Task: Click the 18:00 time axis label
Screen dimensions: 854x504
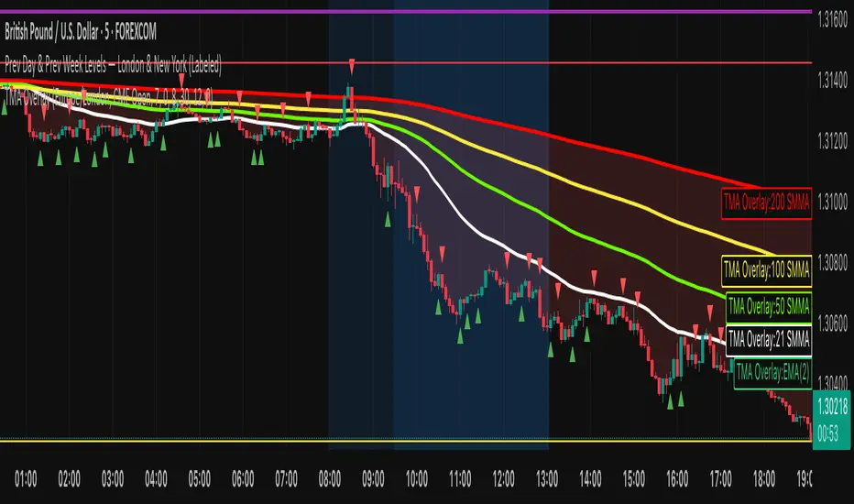Action: point(764,479)
